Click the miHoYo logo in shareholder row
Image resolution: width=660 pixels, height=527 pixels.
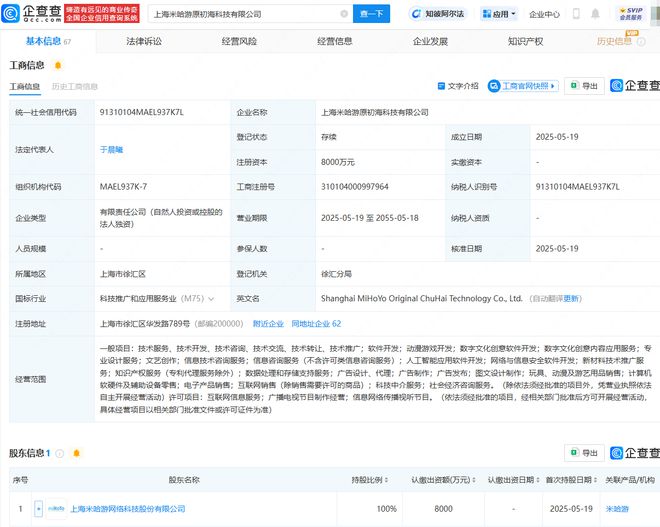click(56, 509)
